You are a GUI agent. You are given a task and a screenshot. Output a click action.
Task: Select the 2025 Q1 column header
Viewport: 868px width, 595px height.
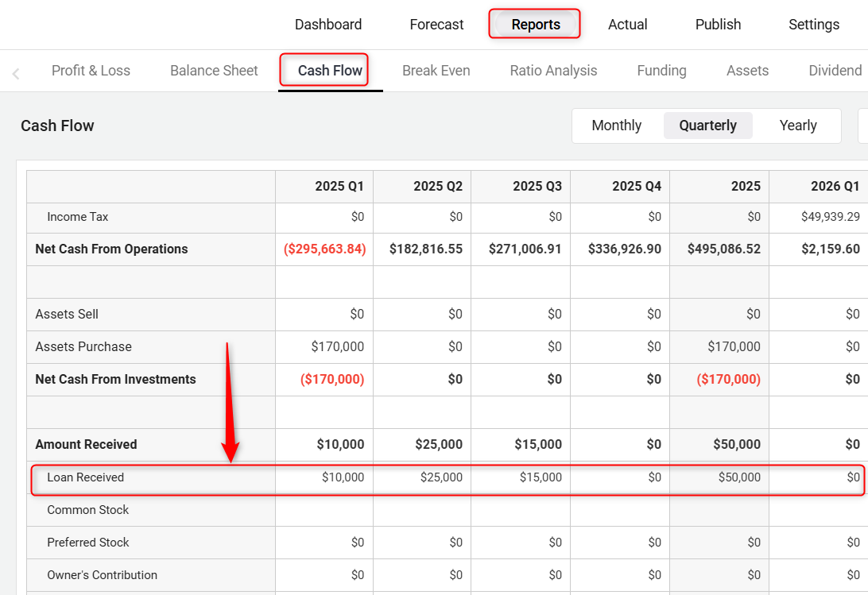tap(339, 186)
